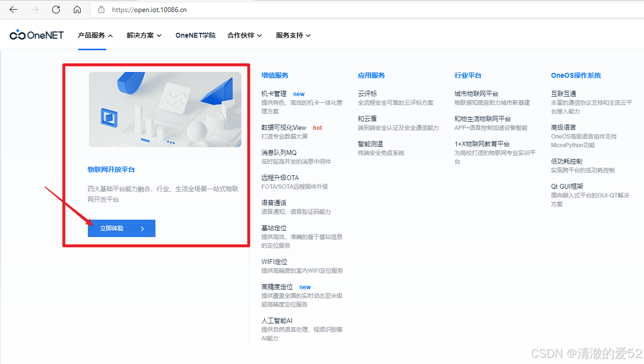The height and width of the screenshot is (364, 644).
Task: Open 机卡管理 service
Action: coord(274,94)
